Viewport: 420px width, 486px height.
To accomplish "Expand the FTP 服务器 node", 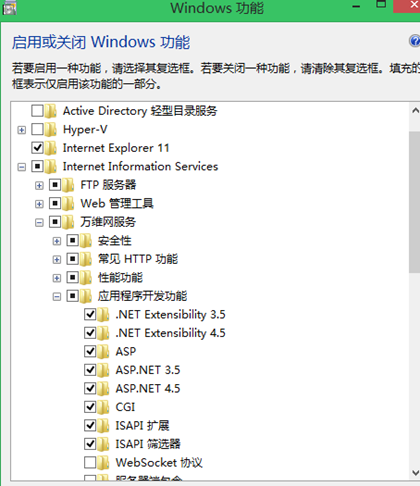I will coord(39,186).
